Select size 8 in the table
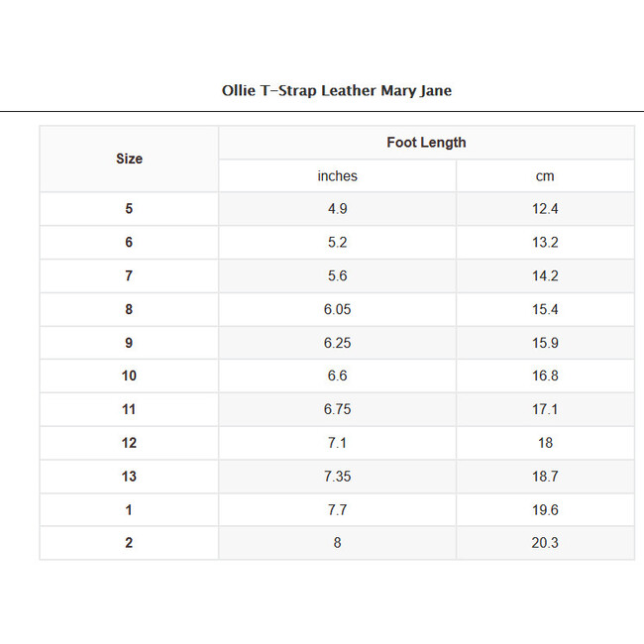 pos(129,309)
